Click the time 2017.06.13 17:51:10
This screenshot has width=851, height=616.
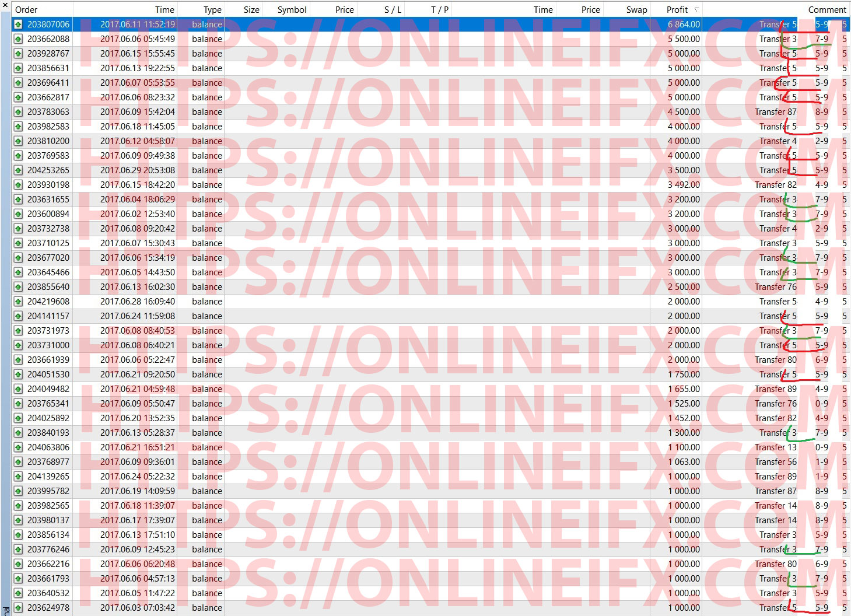tap(138, 535)
